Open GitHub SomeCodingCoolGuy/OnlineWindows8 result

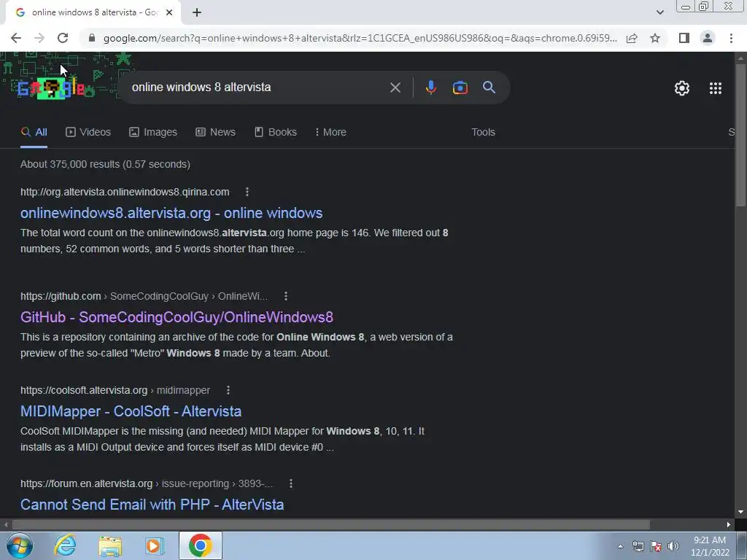(177, 317)
